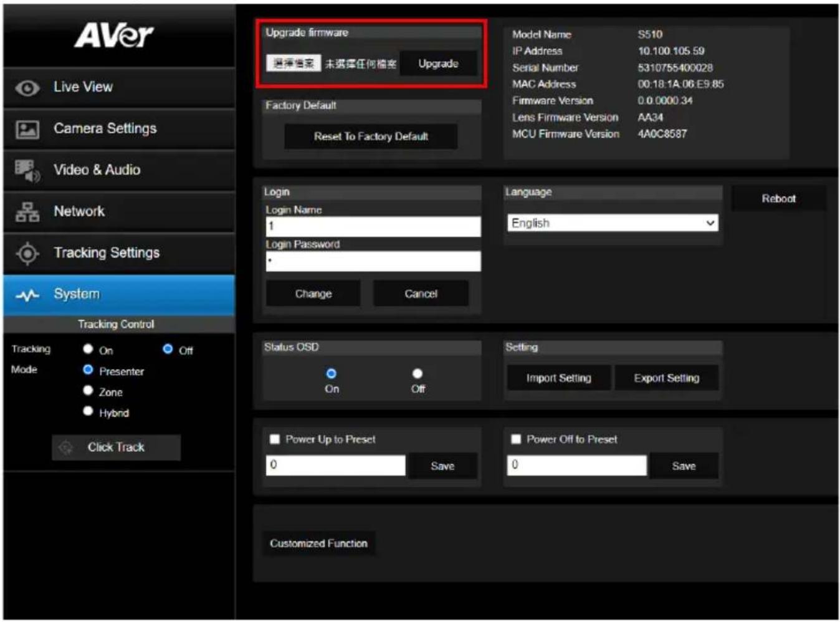Click the IP Address value 10.100.105.59
The height and width of the screenshot is (622, 840).
[x=671, y=51]
